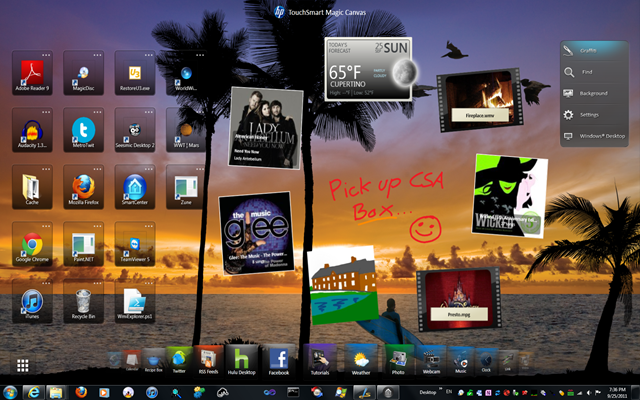
Task: Open iTunes from the canvas tiles
Action: 32,302
